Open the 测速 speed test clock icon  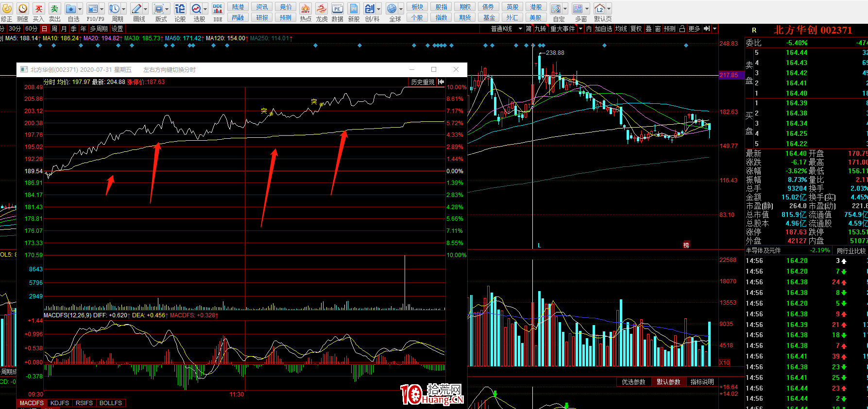pos(23,9)
